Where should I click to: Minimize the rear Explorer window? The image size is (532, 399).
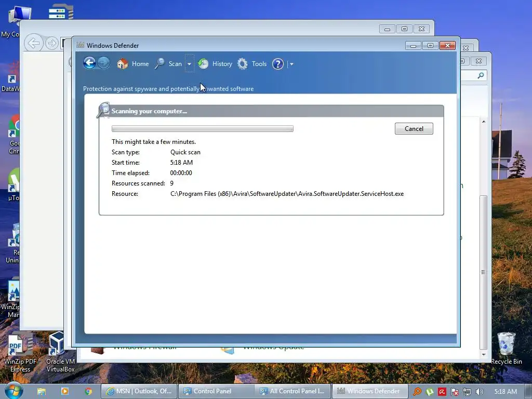(x=387, y=29)
